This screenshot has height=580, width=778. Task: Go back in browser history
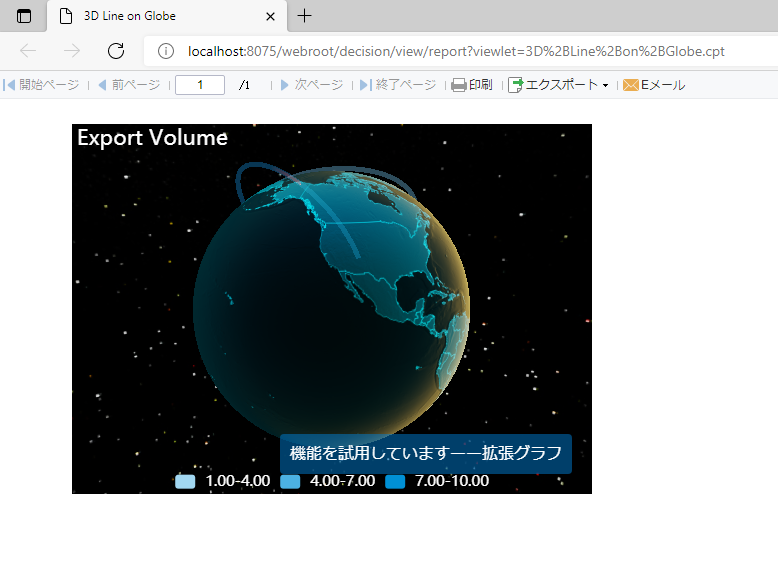pyautogui.click(x=28, y=51)
